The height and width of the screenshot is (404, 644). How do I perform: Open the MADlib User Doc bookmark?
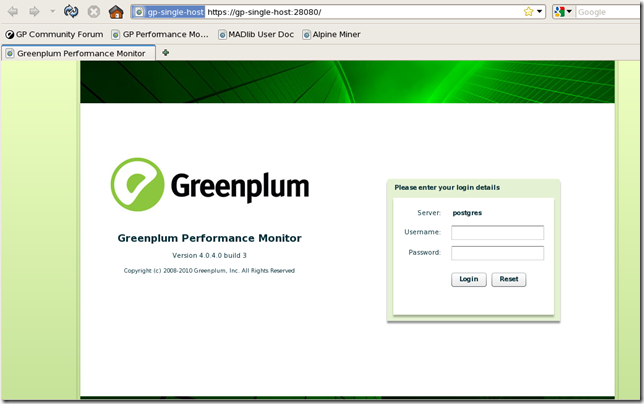click(x=256, y=34)
